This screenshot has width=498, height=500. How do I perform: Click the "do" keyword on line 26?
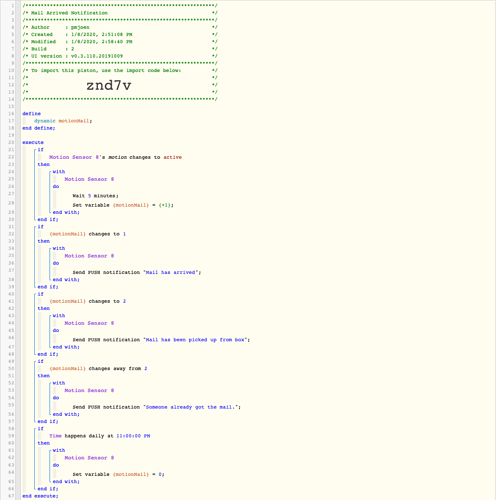click(x=56, y=186)
